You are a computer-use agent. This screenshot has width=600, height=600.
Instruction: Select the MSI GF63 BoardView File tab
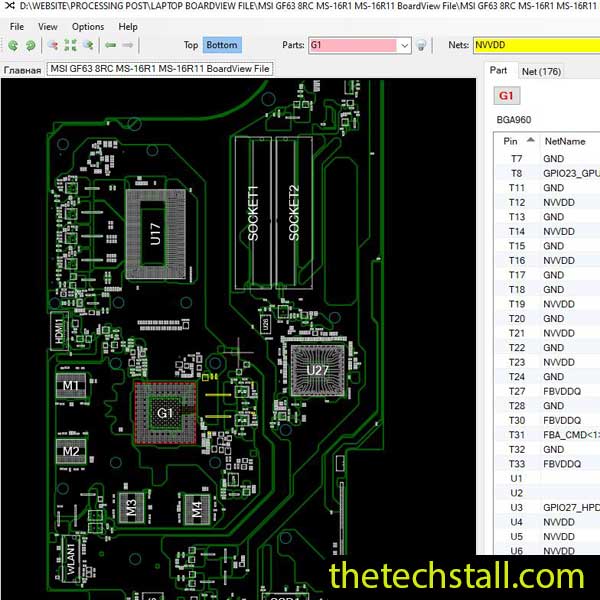coord(160,69)
